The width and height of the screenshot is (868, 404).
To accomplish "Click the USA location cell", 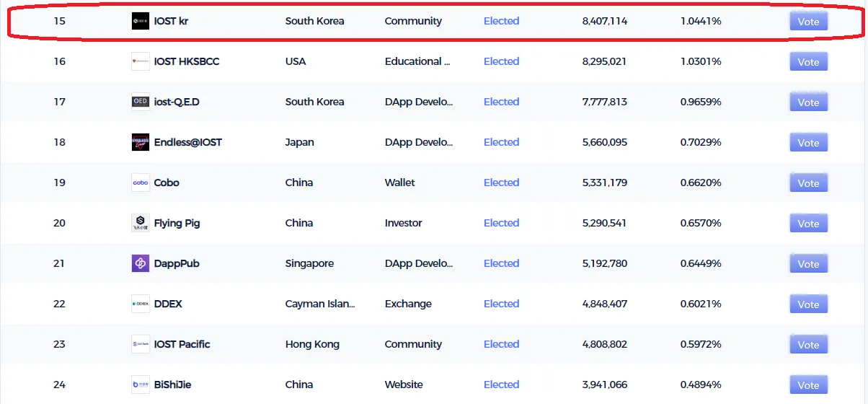I will pyautogui.click(x=296, y=61).
